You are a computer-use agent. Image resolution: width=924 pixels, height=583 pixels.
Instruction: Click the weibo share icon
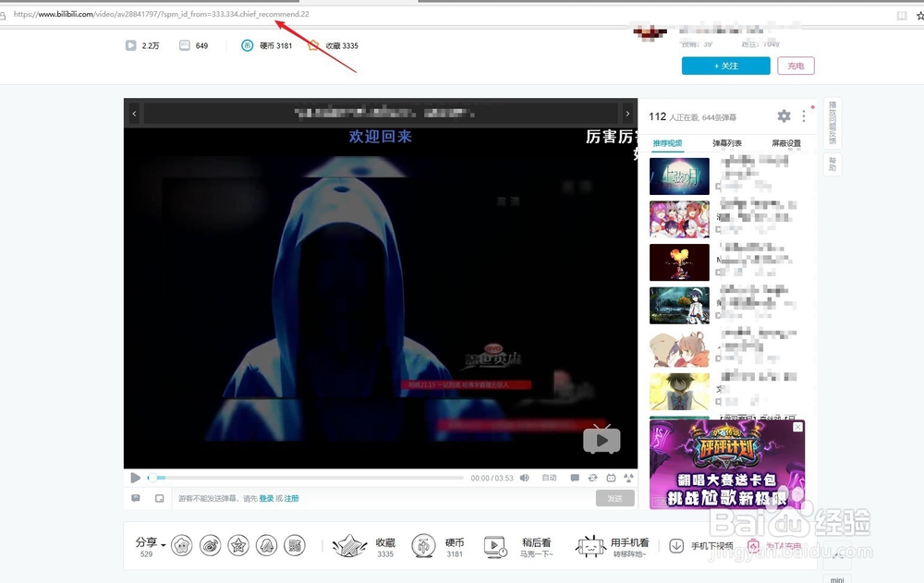[x=210, y=545]
